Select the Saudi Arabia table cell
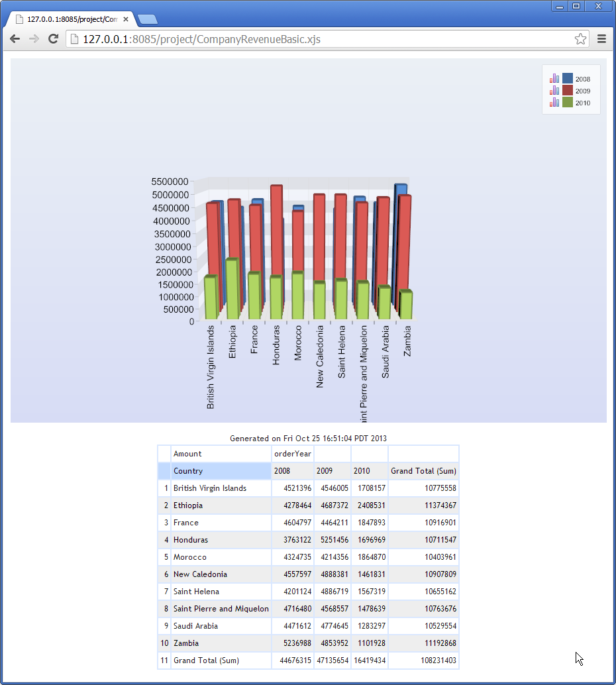Viewport: 616px width, 685px height. point(221,626)
